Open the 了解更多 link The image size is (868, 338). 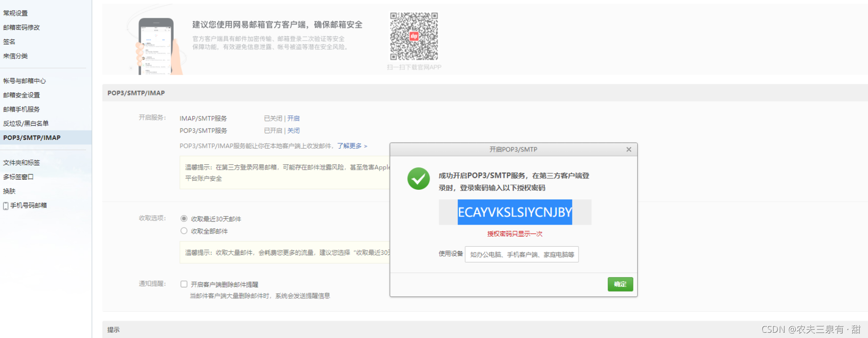click(x=352, y=146)
